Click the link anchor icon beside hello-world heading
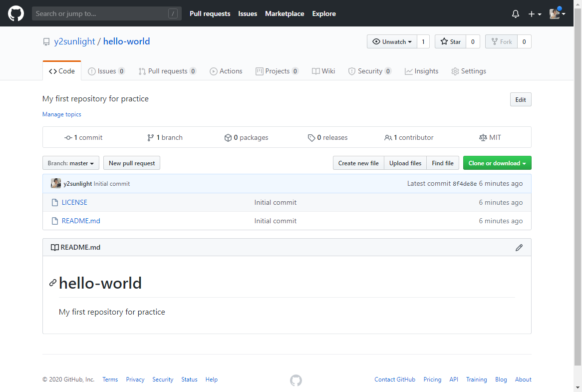Screen dimensions: 582x392 pos(52,283)
